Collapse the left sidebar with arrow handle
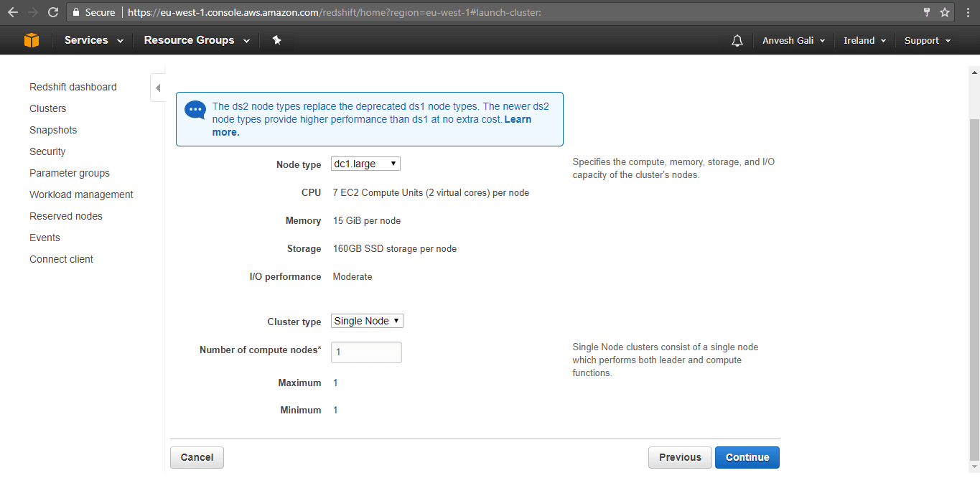 click(x=158, y=88)
